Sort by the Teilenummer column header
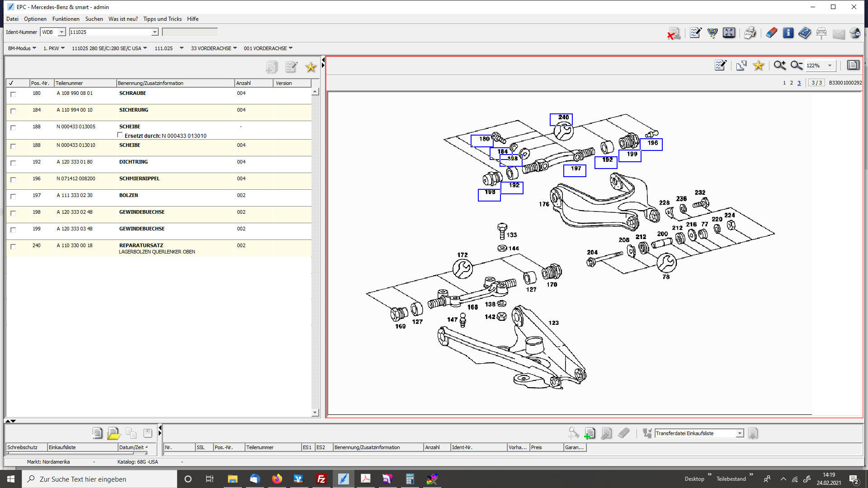Image resolution: width=868 pixels, height=488 pixels. pos(85,83)
